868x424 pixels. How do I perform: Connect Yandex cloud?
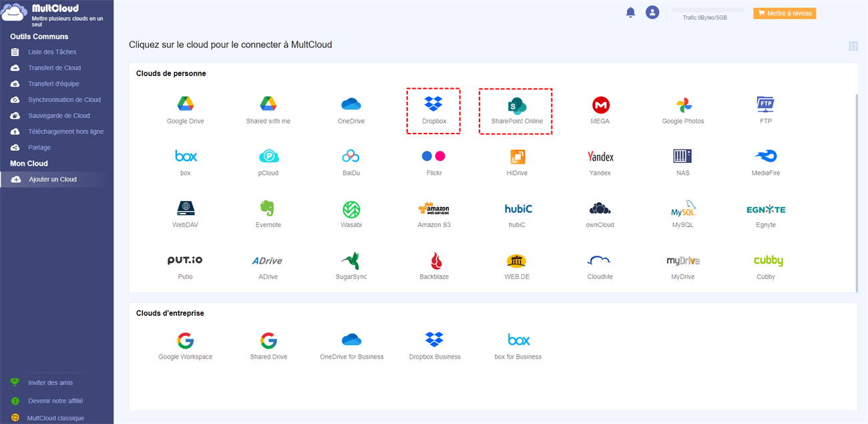click(600, 162)
